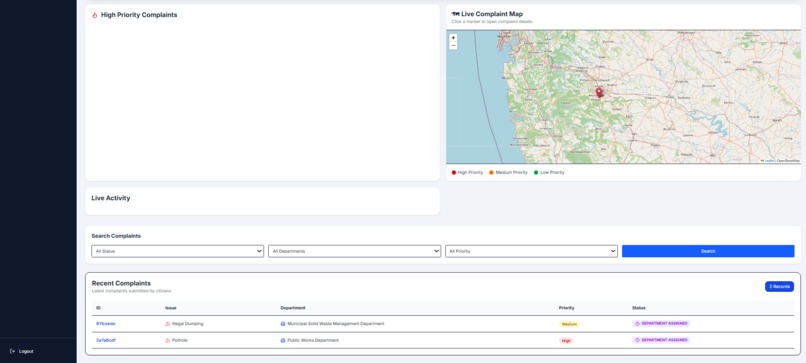
Task: Click the 2 Records badge button
Action: [779, 286]
